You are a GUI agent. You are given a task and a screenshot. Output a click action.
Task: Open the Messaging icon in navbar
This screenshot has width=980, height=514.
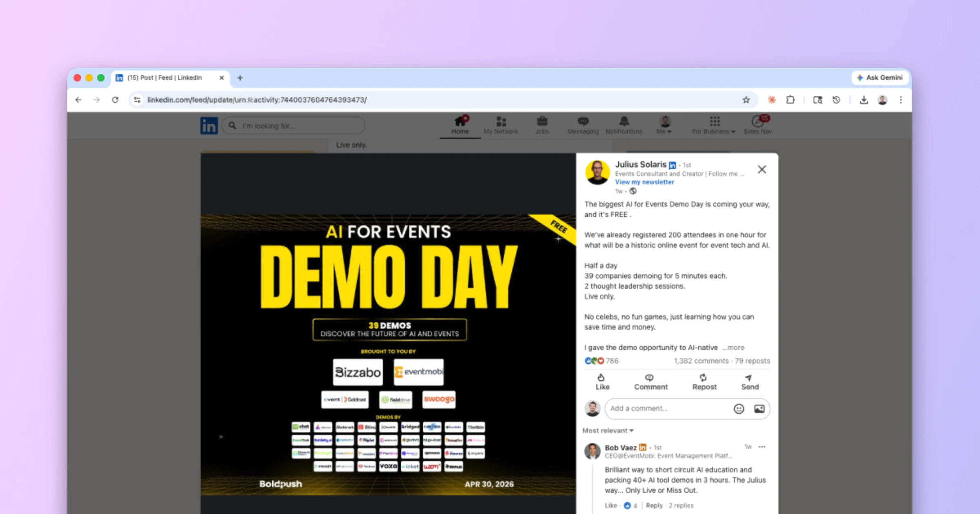(583, 122)
